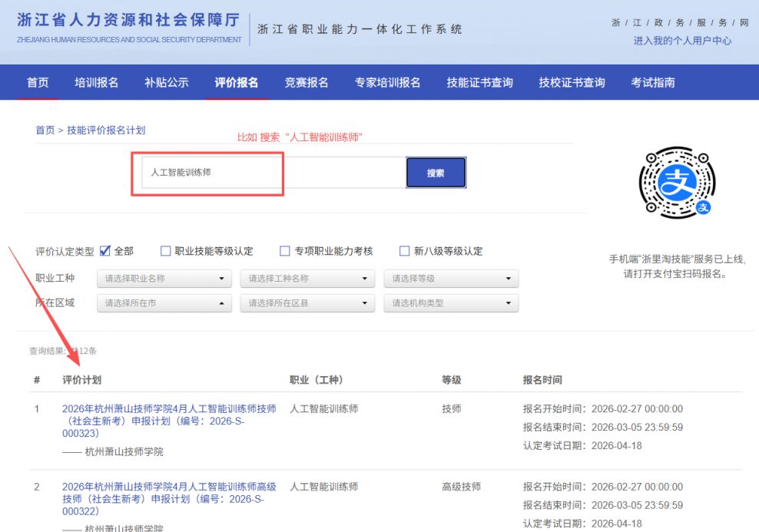Click the 职业（工种） column header
The image size is (759, 532).
[316, 380]
